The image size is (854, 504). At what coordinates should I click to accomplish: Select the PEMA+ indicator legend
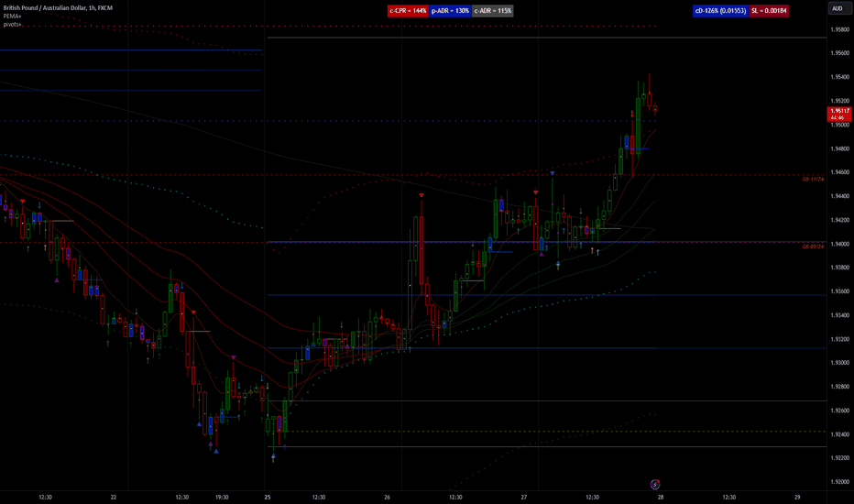coord(12,16)
